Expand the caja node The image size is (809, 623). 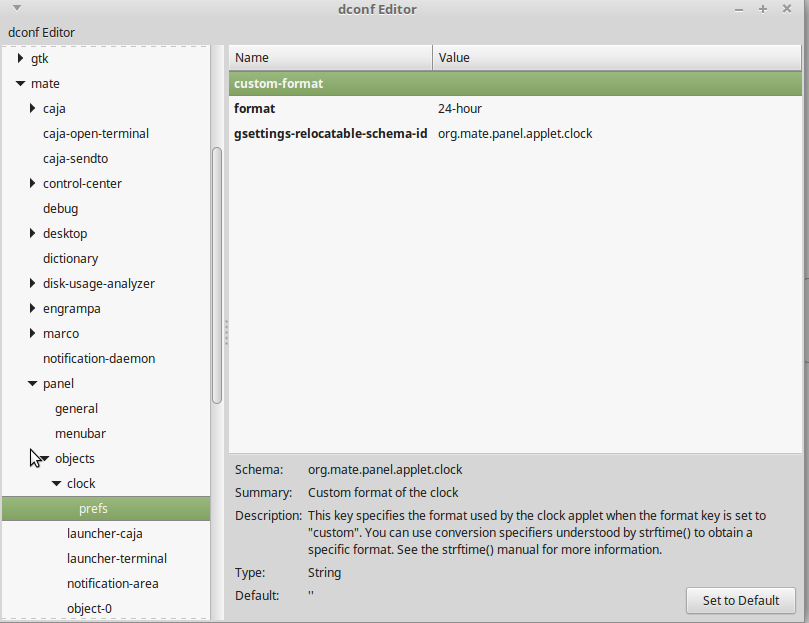[31, 108]
